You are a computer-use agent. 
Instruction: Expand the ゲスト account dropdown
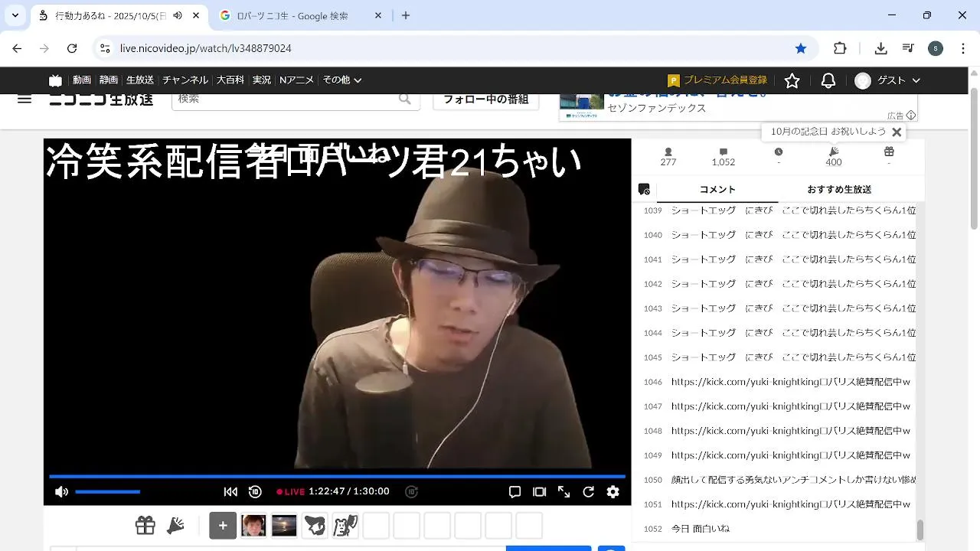(887, 80)
